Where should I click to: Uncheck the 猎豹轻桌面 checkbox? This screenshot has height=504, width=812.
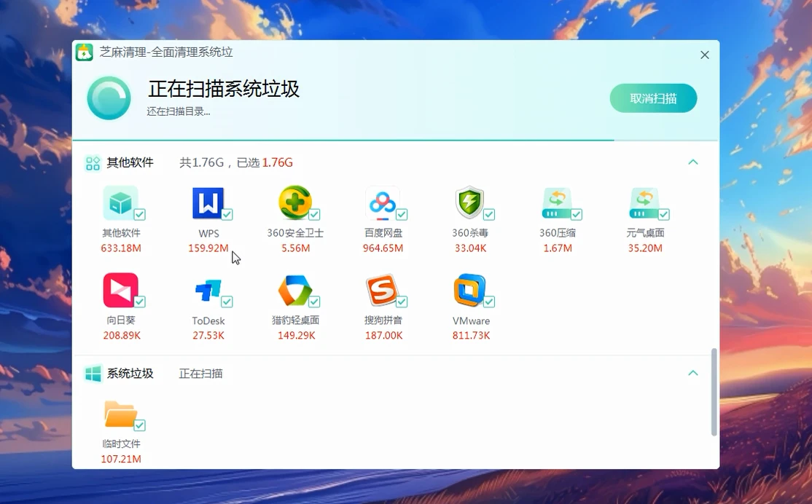click(x=314, y=302)
